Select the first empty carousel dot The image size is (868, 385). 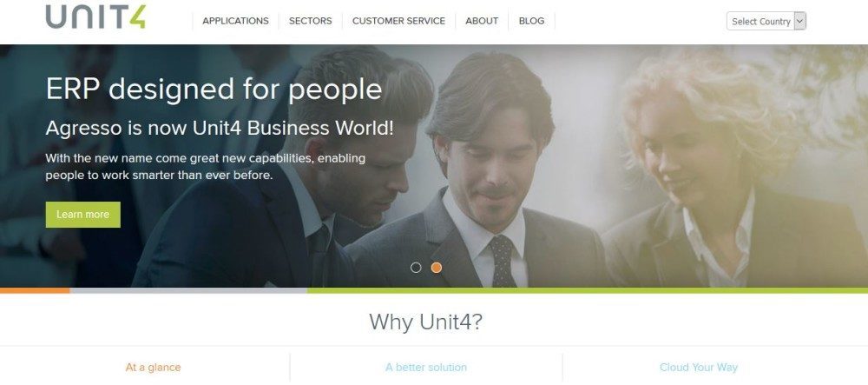click(x=416, y=268)
